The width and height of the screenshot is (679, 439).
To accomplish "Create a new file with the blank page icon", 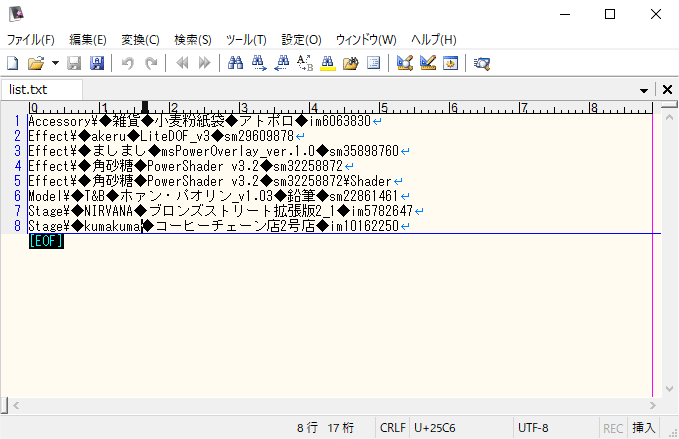I will 13,63.
